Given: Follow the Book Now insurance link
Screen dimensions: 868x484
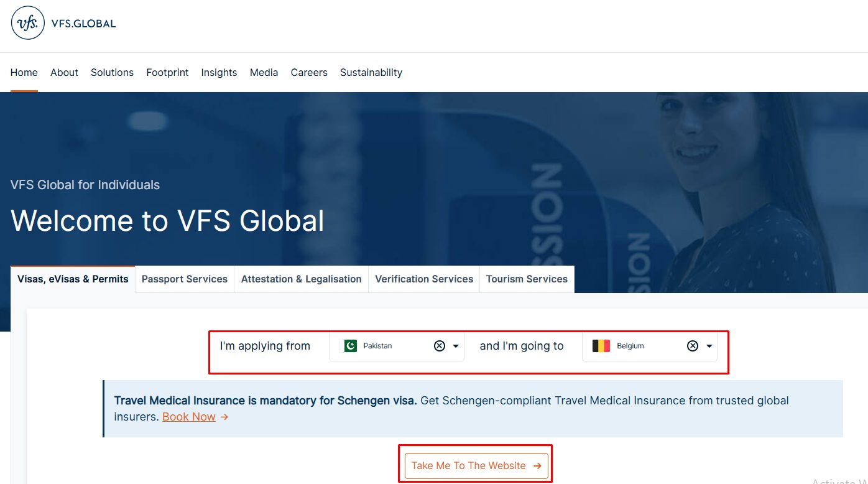Looking at the screenshot, I should pos(189,417).
